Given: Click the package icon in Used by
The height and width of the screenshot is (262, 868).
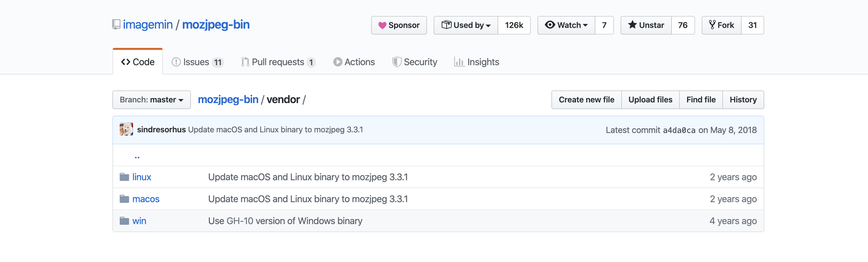Looking at the screenshot, I should point(446,25).
